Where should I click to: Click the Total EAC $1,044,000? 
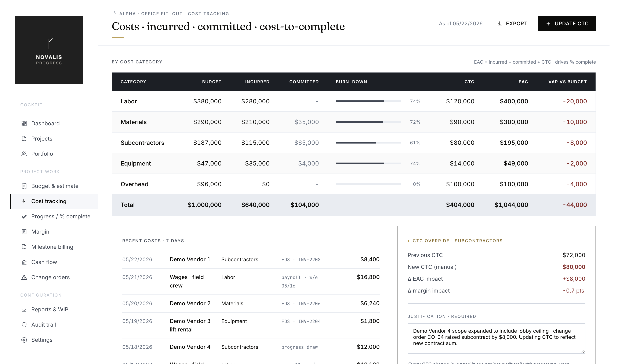511,205
